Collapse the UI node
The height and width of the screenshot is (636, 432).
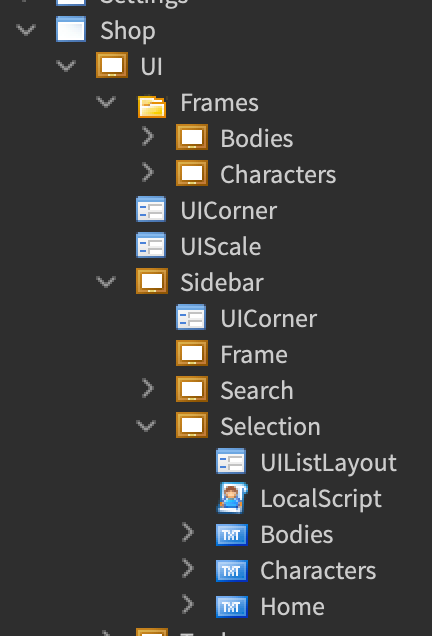pos(66,66)
